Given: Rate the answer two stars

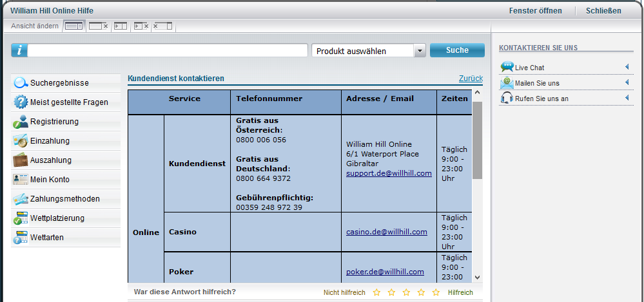Looking at the screenshot, I should tap(391, 292).
